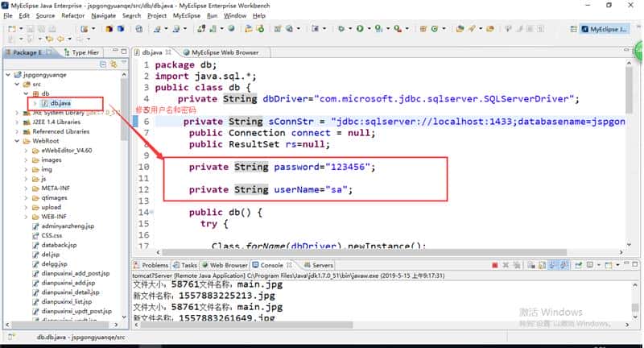Switch to the Tasks tab
This screenshot has width=644, height=348.
point(185,265)
